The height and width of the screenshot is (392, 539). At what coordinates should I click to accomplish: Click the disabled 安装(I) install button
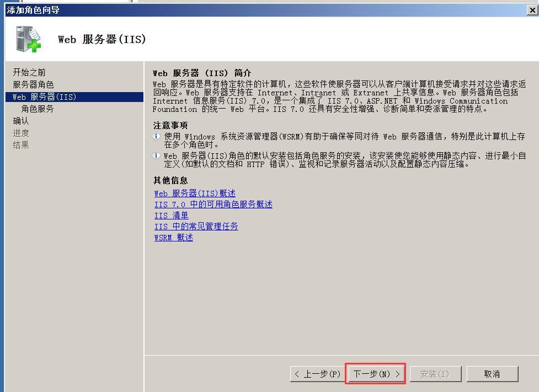tap(435, 374)
